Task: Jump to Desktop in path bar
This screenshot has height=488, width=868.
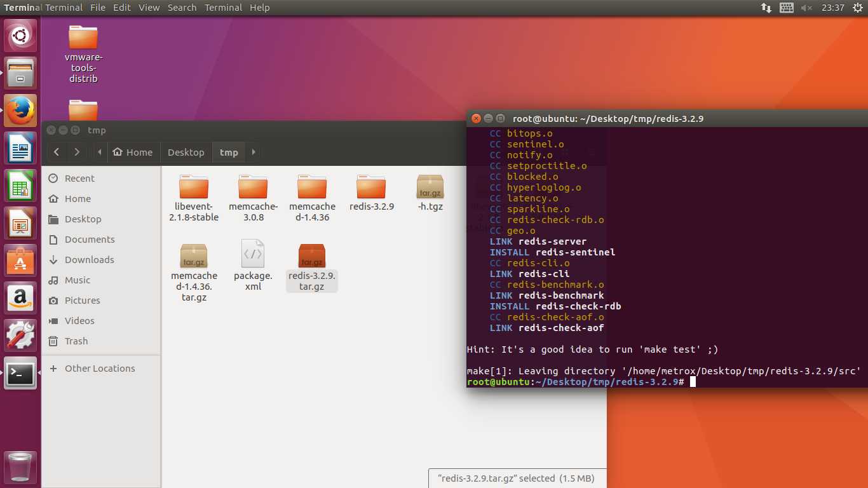Action: coord(186,152)
